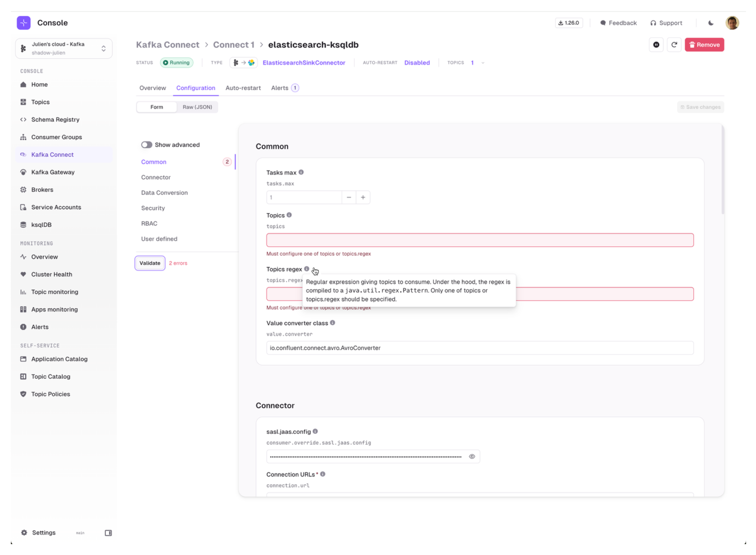Viewport: 756px width, 555px height.
Task: Open the Auto-restart tab
Action: pos(243,88)
